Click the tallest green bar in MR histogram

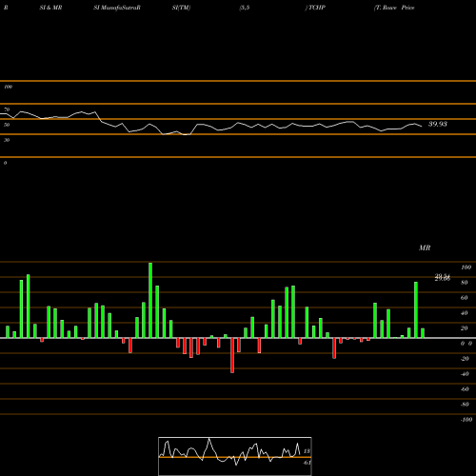tap(150, 300)
